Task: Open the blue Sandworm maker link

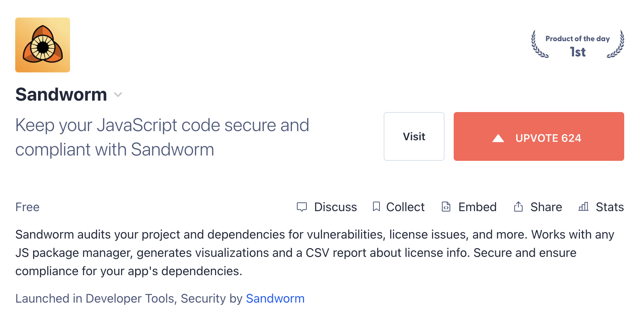Action: tap(275, 298)
